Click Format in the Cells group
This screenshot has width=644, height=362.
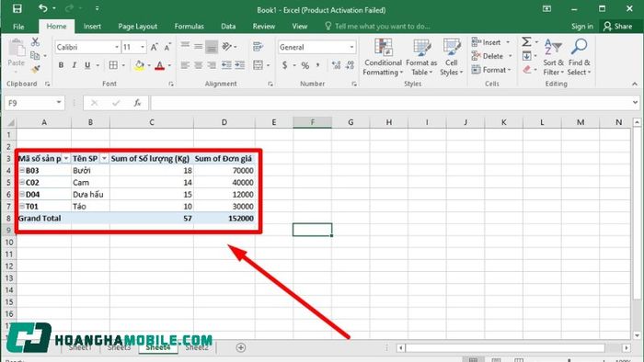(491, 70)
